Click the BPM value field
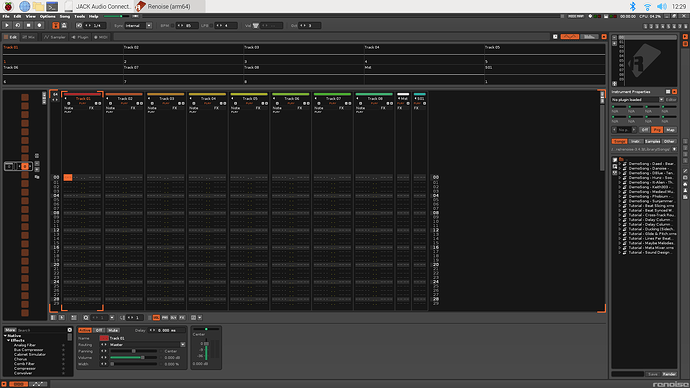 point(188,26)
